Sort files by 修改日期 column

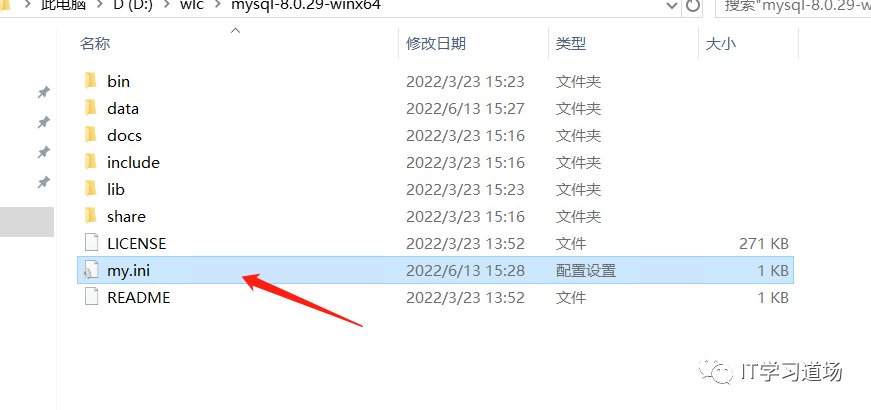click(x=436, y=43)
